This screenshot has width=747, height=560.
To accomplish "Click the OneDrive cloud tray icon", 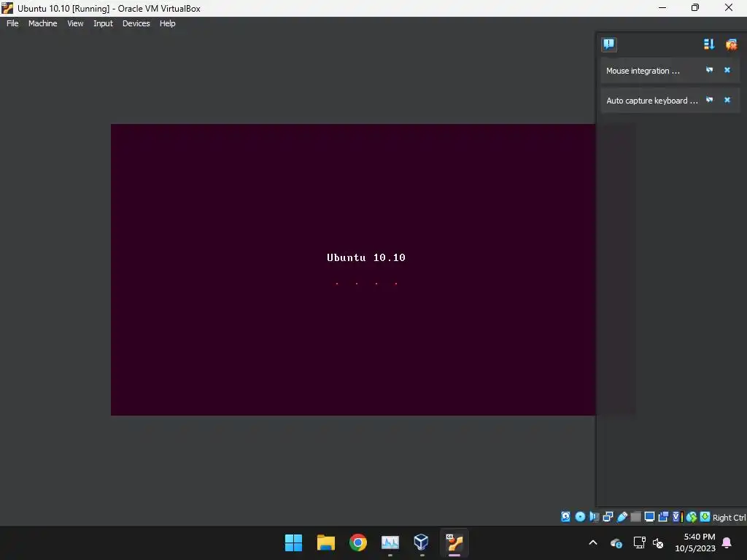I will tap(616, 542).
